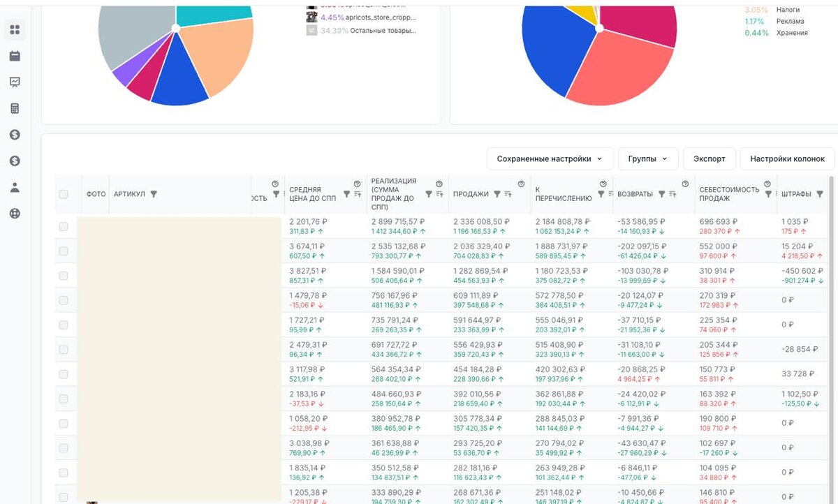Check the row with average price 3 674,11 ₽
This screenshot has width=838, height=504.
tap(64, 251)
